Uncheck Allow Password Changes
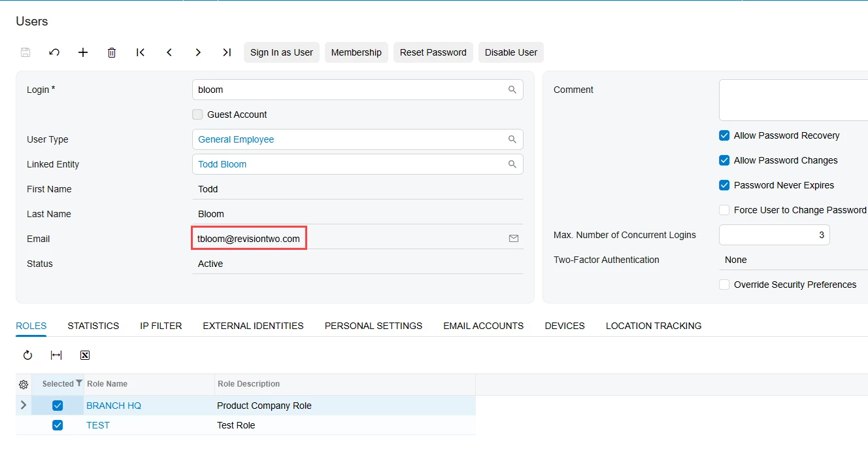Screen dimensions: 868x452 click(x=724, y=160)
